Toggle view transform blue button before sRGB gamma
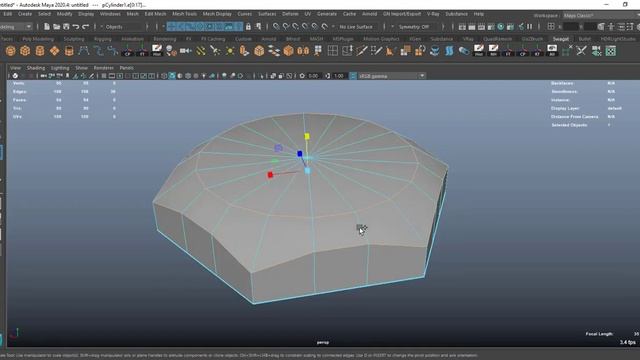 [353, 76]
